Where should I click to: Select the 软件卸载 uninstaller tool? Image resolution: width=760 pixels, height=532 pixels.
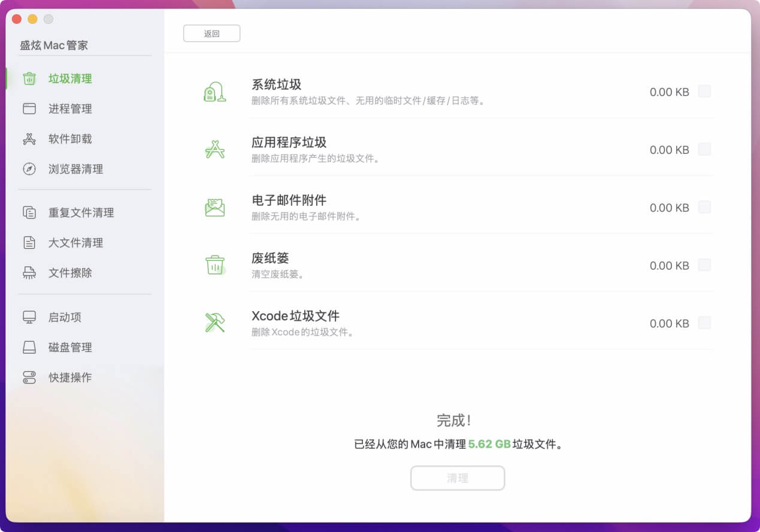(x=69, y=139)
